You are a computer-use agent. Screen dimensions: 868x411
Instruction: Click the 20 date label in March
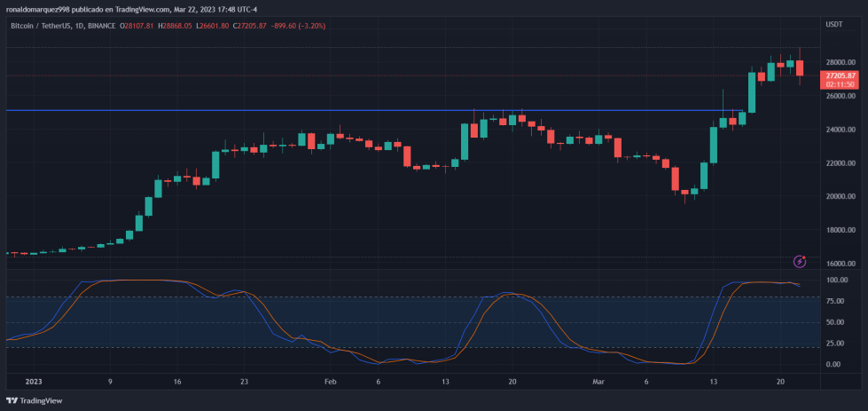[780, 381]
